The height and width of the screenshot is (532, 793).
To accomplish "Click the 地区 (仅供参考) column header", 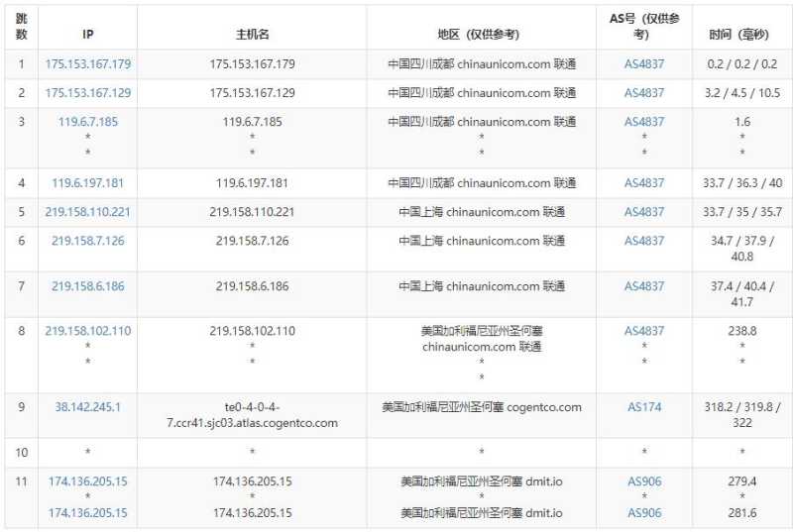I will (x=479, y=35).
